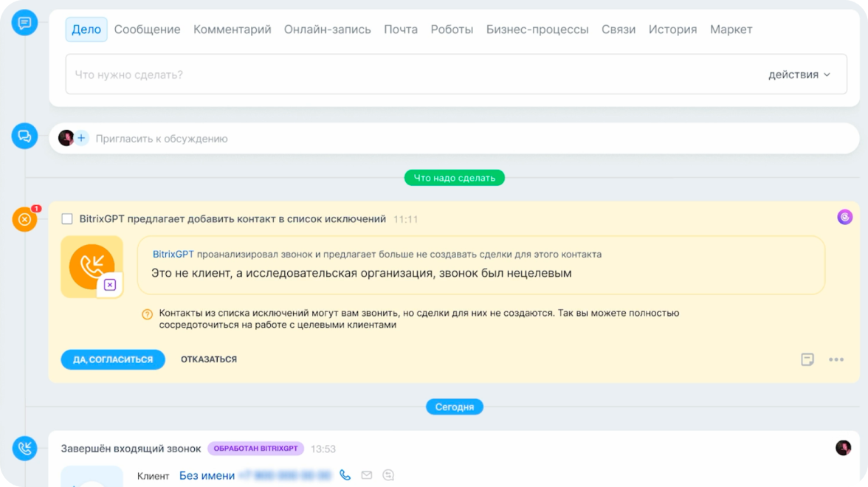This screenshot has width=868, height=487.
Task: Open the "Бизнес-процессы" tab
Action: point(537,30)
